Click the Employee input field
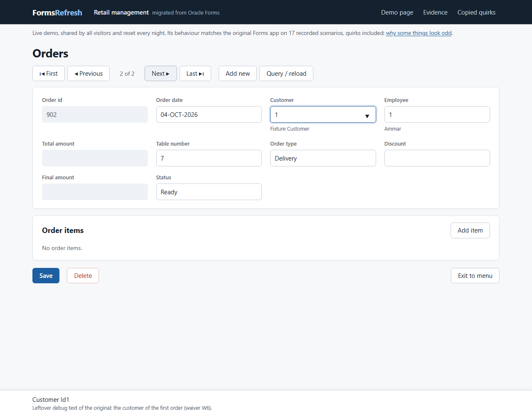This screenshot has height=416, width=532. tap(437, 114)
